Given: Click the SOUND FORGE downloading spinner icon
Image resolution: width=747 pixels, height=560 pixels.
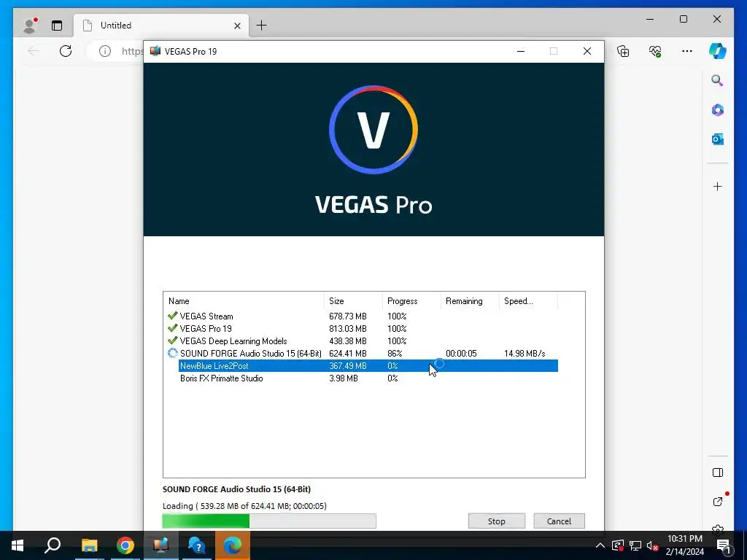Looking at the screenshot, I should point(172,354).
